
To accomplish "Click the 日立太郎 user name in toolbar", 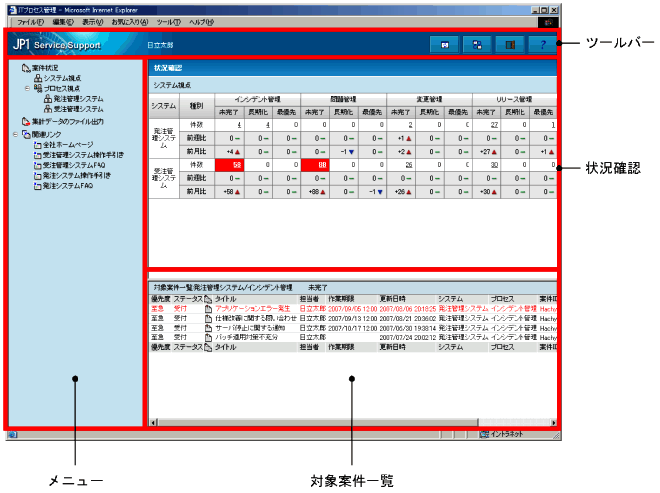I will click(160, 45).
